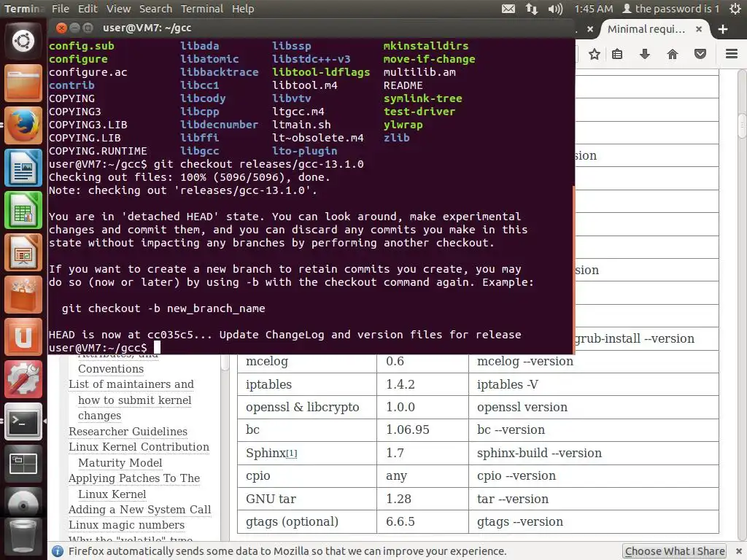The image size is (747, 560).
Task: Open the disc drive launcher icon
Action: pyautogui.click(x=23, y=503)
